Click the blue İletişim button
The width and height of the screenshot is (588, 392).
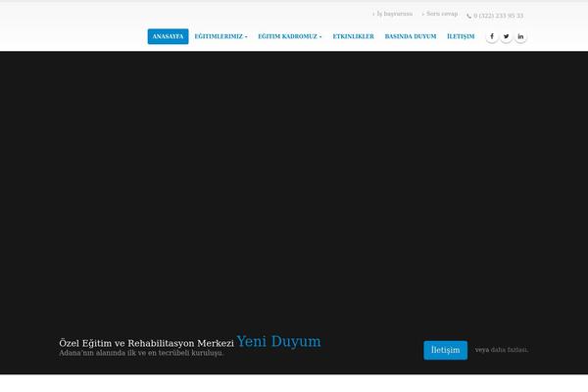click(446, 350)
